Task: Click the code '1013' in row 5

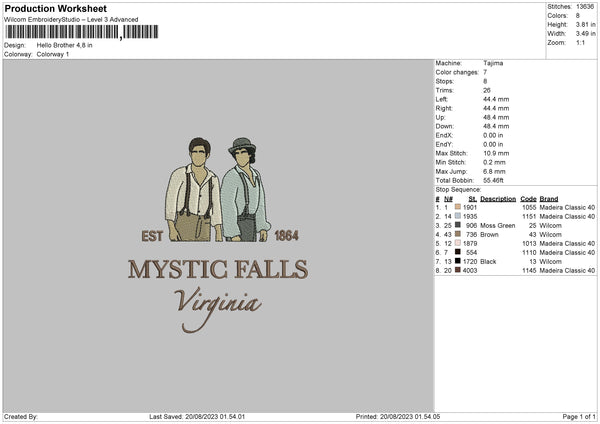Action: pyautogui.click(x=529, y=243)
